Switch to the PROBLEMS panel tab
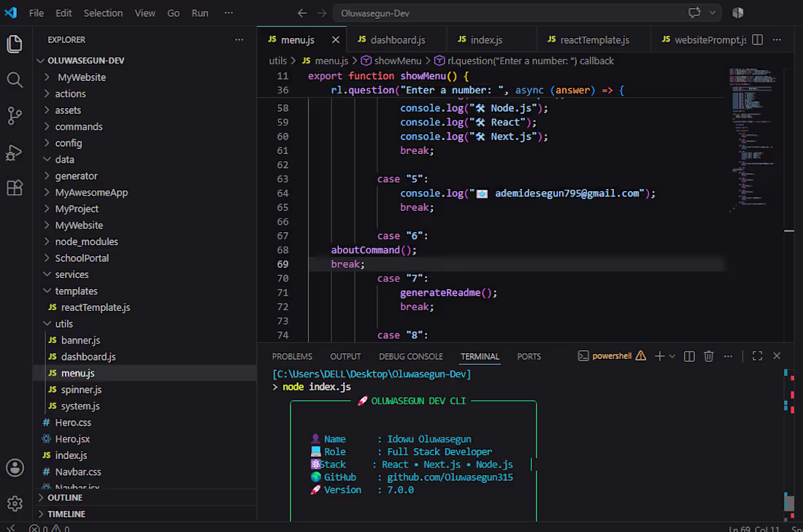Viewport: 803px width, 532px height. [x=292, y=356]
